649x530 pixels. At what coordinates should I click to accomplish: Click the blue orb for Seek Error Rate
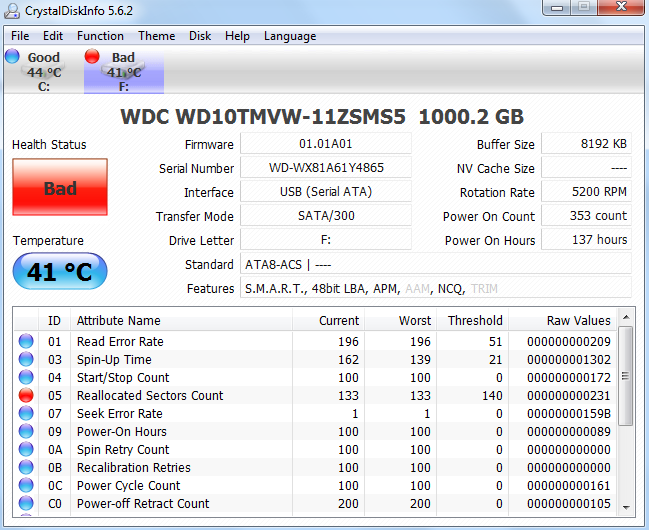click(x=26, y=413)
